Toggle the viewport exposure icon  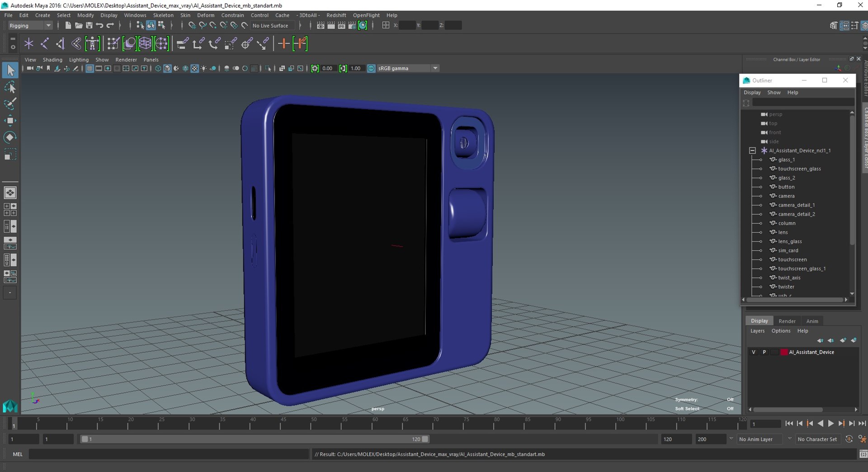[315, 68]
